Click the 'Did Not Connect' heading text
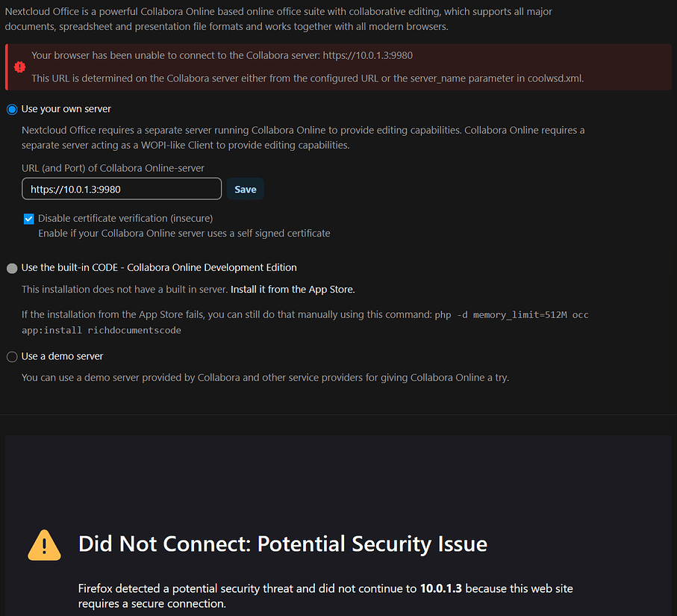 [x=282, y=544]
